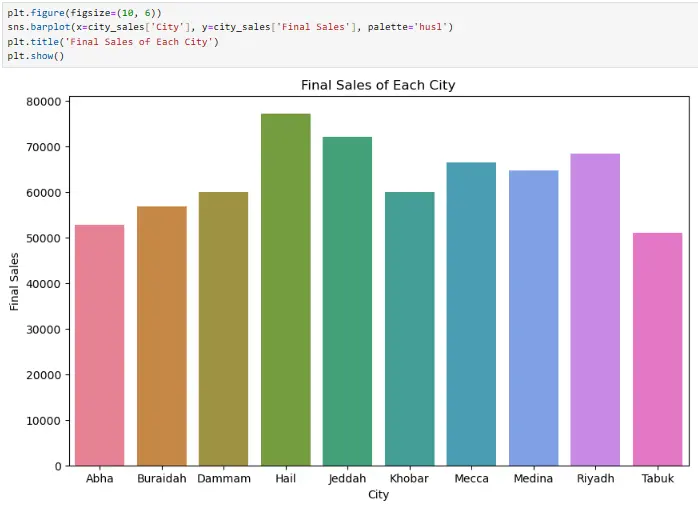Click the 'Final Sales' y-axis label
The width and height of the screenshot is (698, 507).
tap(15, 281)
